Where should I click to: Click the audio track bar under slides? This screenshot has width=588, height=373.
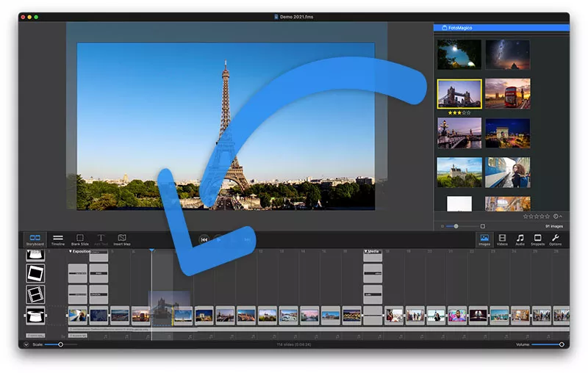tap(319, 329)
